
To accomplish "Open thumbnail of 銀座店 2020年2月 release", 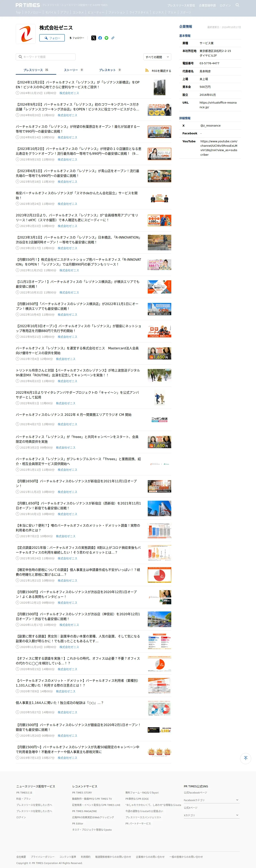I will [x=160, y=730].
